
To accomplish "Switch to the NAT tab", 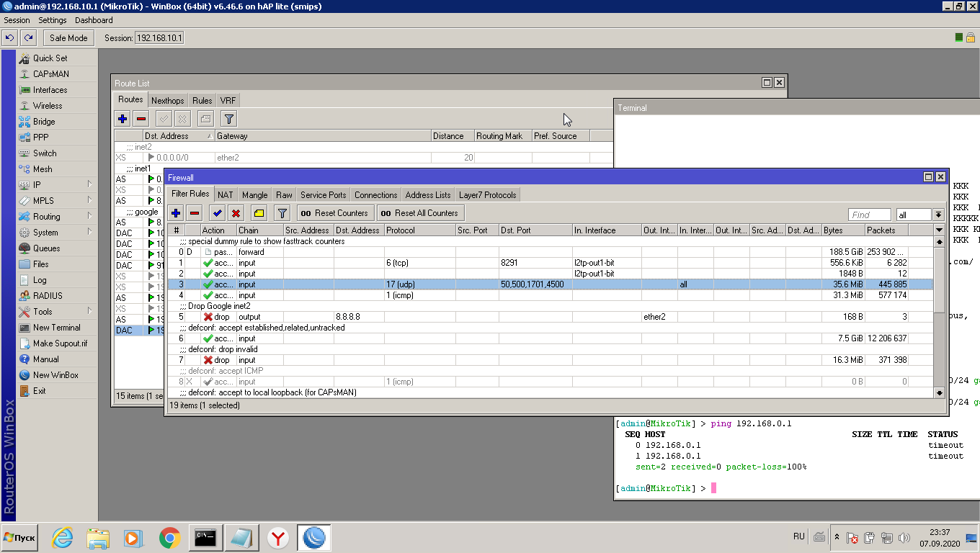I will 226,195.
